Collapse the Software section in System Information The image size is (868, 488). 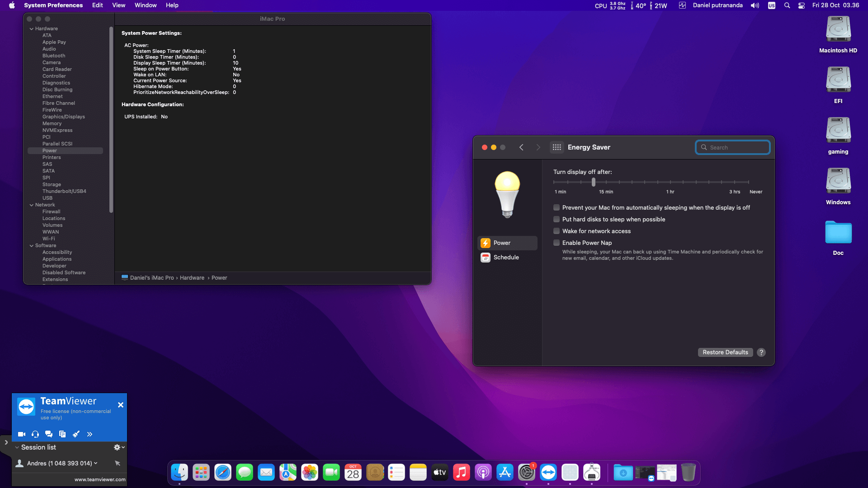32,246
